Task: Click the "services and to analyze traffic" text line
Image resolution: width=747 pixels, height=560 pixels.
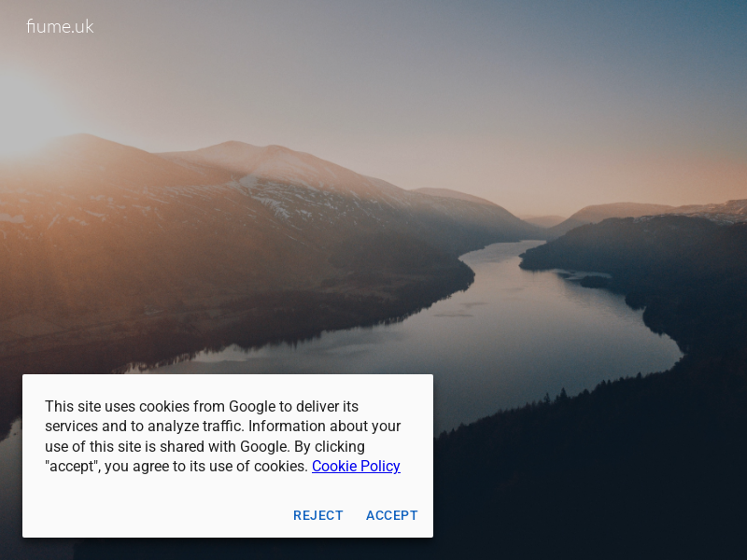Action: 222,426
